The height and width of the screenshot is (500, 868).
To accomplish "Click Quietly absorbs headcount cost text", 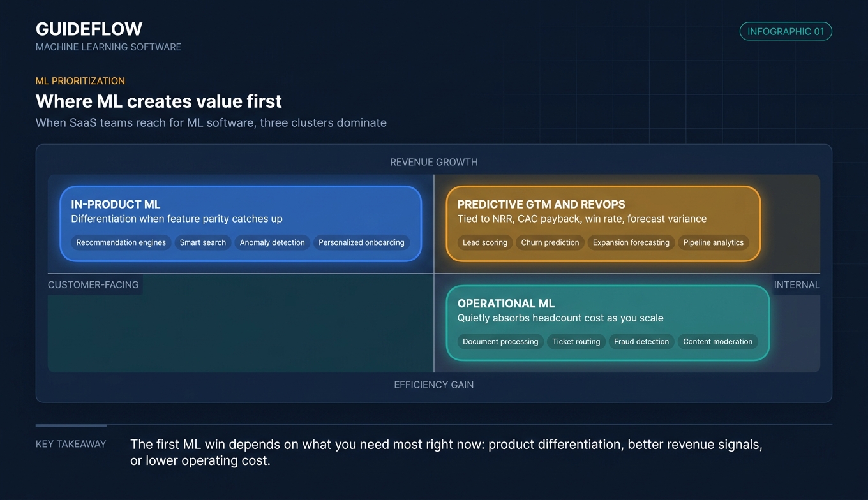I will coord(560,318).
